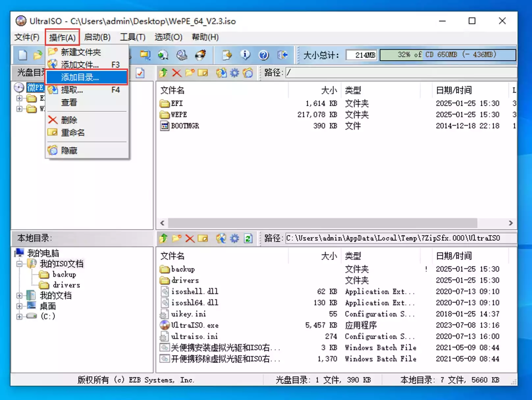
Task: Select UltraISO.exe in local file list
Action: 195,325
